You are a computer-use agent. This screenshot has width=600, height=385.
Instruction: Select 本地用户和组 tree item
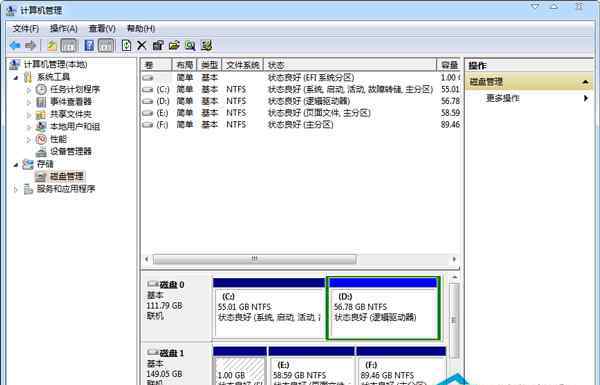pyautogui.click(x=75, y=127)
